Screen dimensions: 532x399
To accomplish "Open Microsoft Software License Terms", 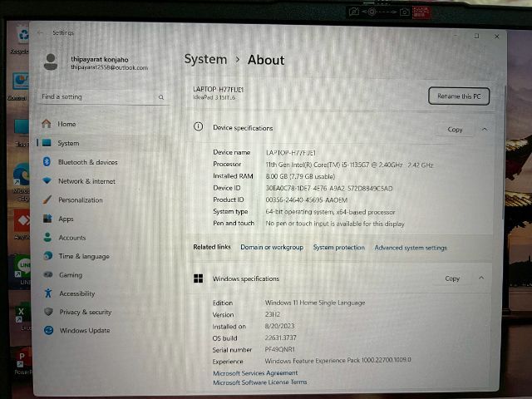I will pos(260,382).
